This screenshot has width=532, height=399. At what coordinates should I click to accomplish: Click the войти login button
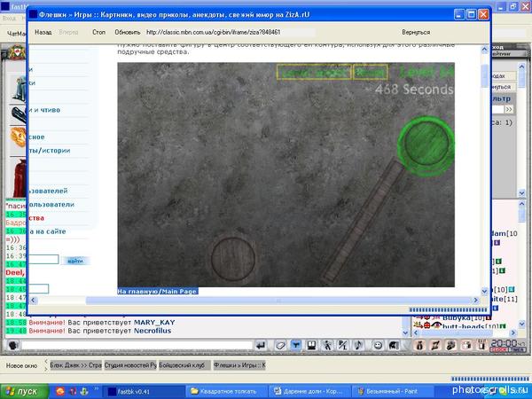click(x=75, y=261)
